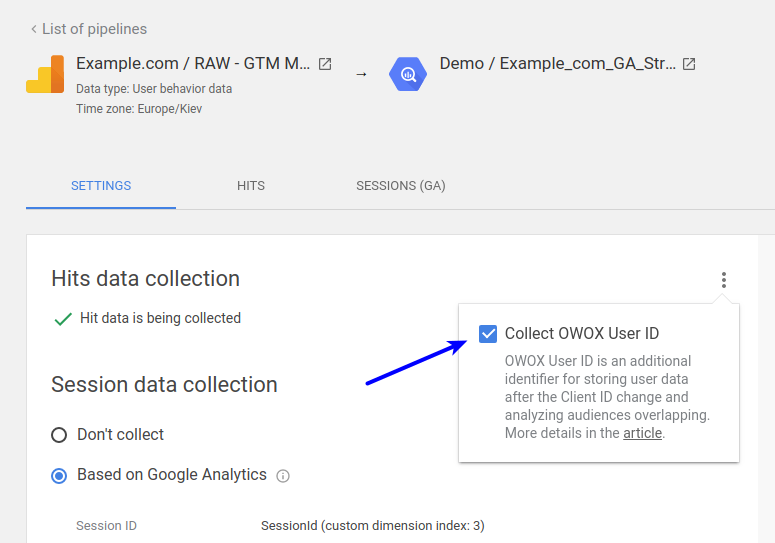The image size is (775, 543).
Task: Open external link next to Demo dataset title
Action: click(689, 64)
